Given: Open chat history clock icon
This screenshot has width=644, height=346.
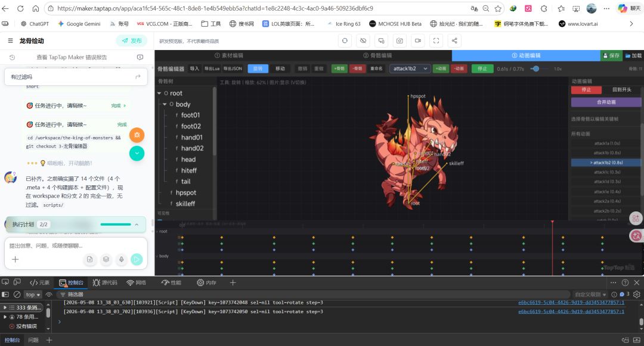Looking at the screenshot, I should pyautogui.click(x=12, y=57).
